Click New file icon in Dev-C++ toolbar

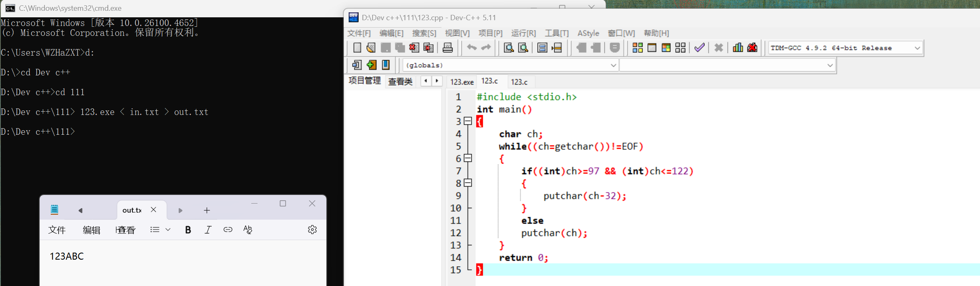pyautogui.click(x=357, y=48)
